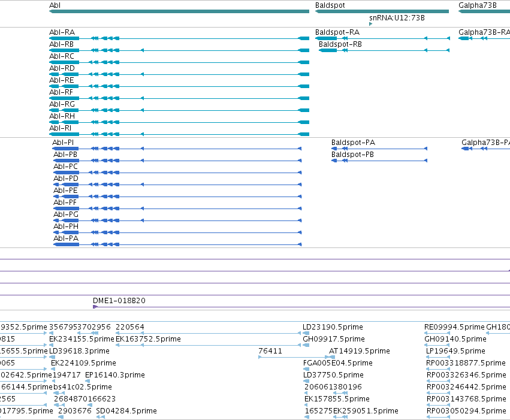Select transcript Abl-RC label
Viewport: 510px width, 420px height.
click(62, 56)
